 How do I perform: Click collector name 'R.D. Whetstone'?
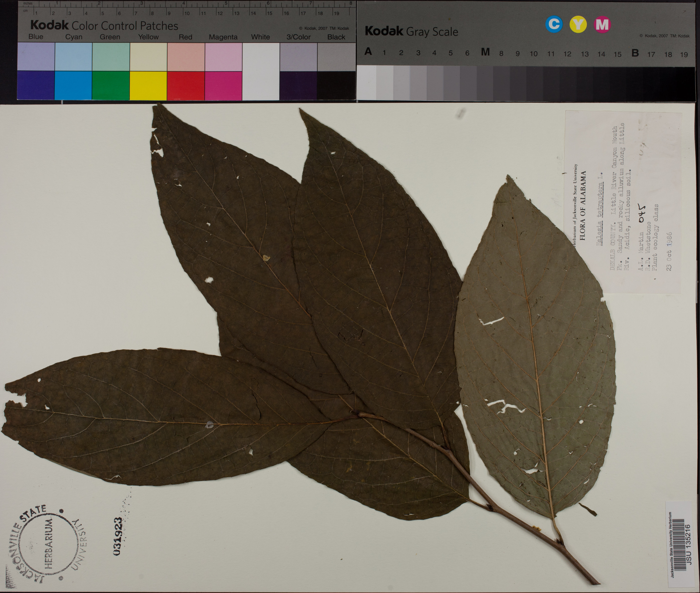point(648,246)
